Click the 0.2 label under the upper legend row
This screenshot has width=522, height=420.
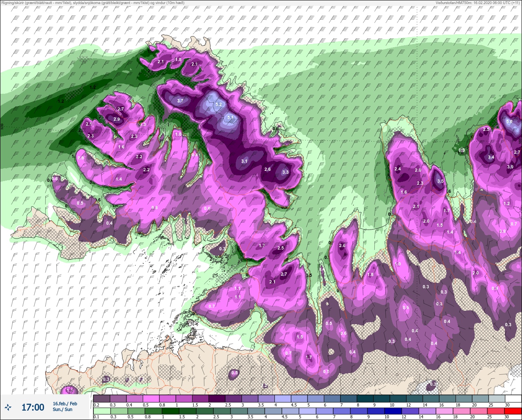click(x=96, y=405)
